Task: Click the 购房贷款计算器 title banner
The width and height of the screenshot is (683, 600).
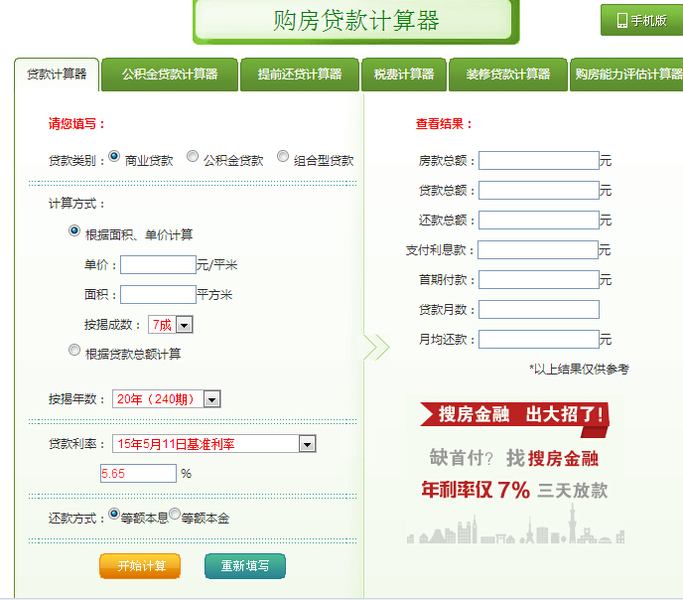Action: click(x=356, y=21)
